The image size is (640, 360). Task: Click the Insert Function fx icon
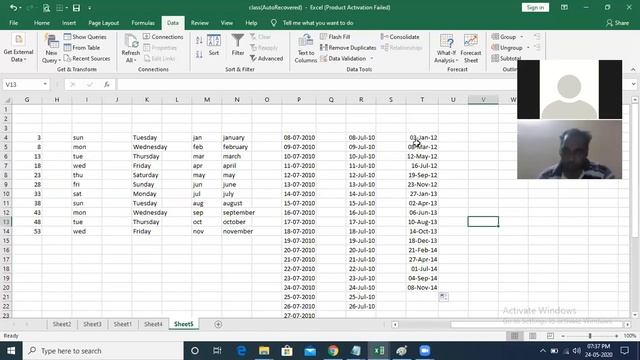[107, 84]
